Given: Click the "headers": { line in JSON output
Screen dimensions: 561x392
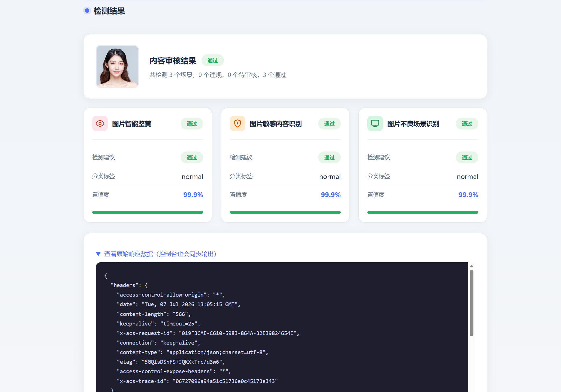Looking at the screenshot, I should [x=129, y=285].
